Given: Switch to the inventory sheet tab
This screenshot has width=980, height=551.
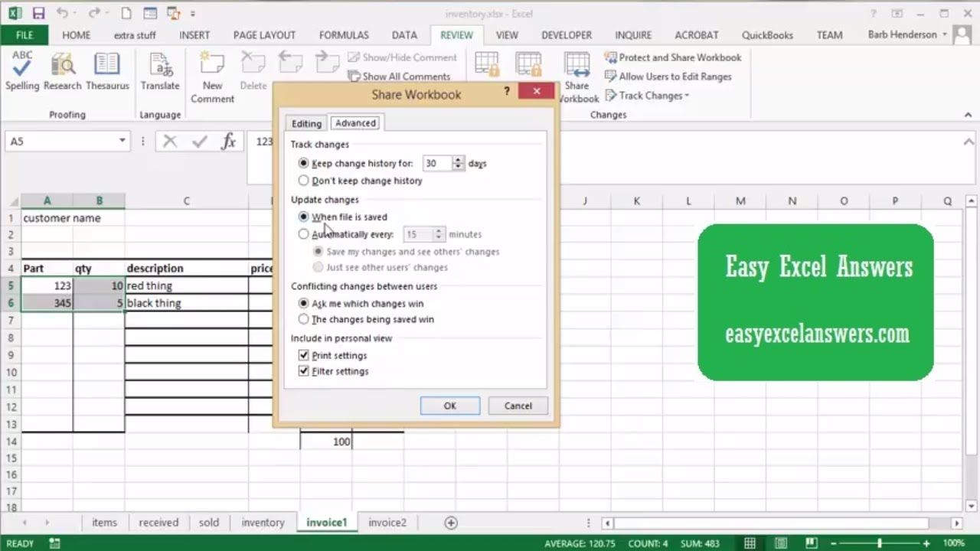Looking at the screenshot, I should click(x=263, y=523).
